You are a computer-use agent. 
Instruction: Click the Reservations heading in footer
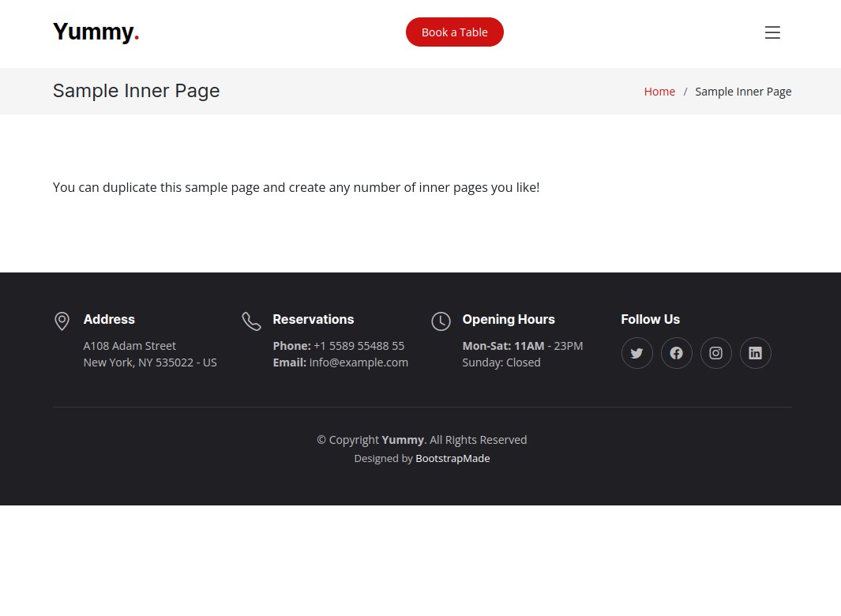tap(313, 319)
